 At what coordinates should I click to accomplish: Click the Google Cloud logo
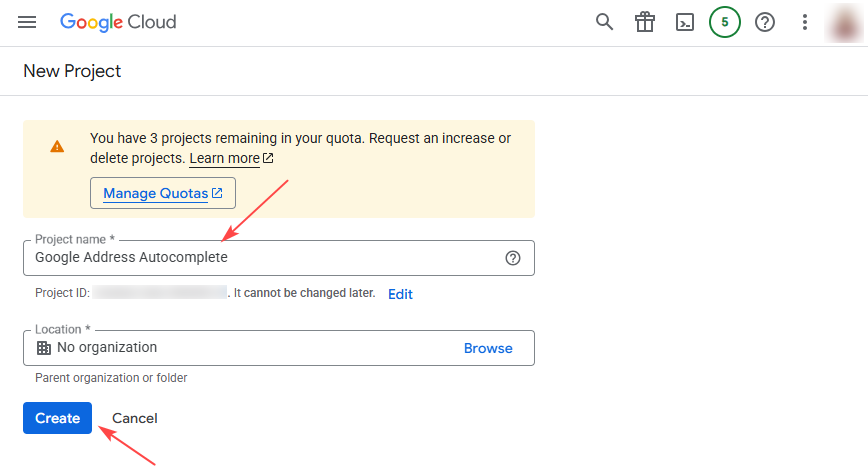pyautogui.click(x=118, y=22)
